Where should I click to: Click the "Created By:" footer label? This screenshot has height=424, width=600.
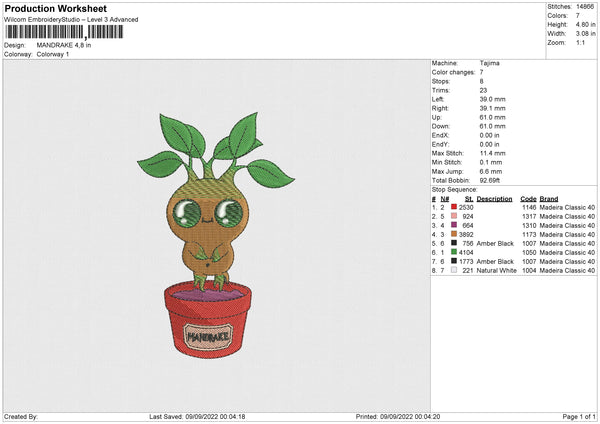[x=21, y=416]
